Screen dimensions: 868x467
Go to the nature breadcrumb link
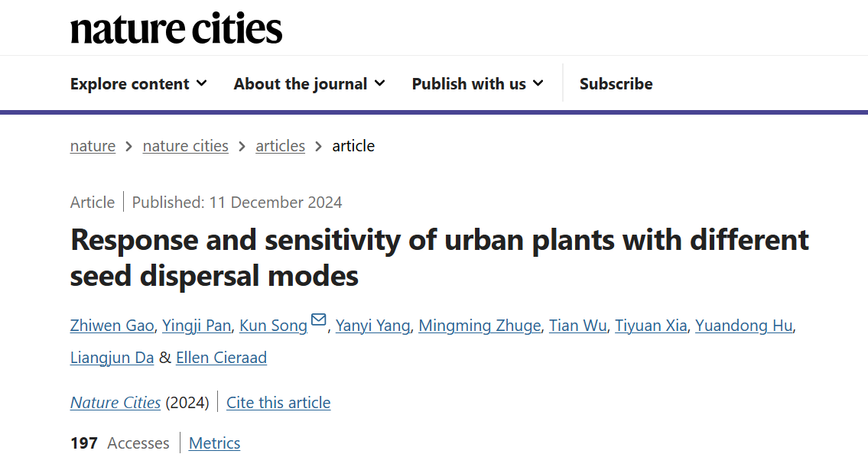point(93,146)
